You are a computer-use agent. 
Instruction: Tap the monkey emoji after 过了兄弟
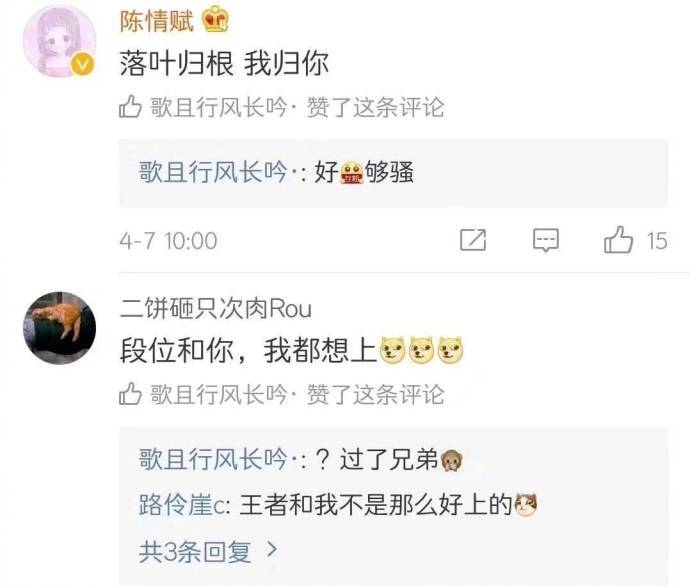point(452,461)
